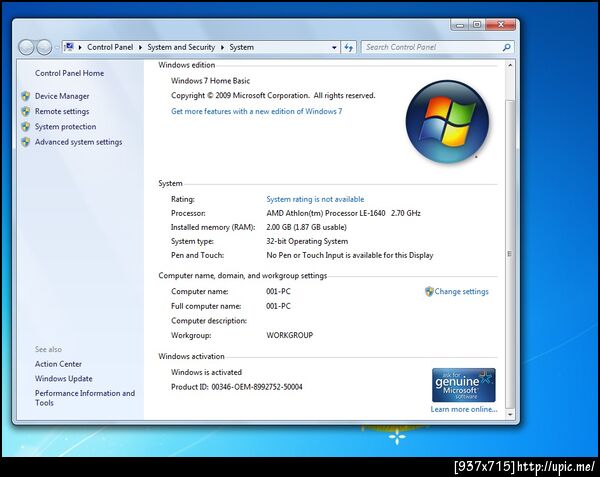Click the scrollbar up arrow
This screenshot has height=477, width=600.
pyautogui.click(x=510, y=65)
